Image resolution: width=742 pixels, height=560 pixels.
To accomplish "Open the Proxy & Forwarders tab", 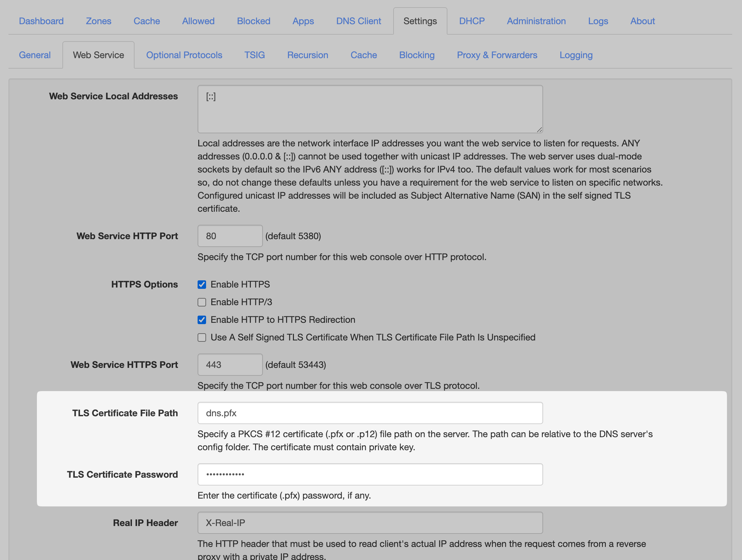I will (496, 55).
